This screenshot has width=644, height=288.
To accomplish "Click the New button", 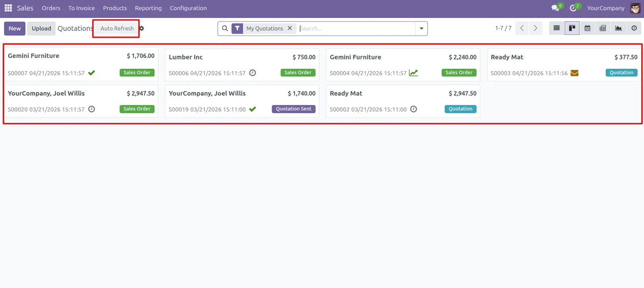I will click(15, 29).
